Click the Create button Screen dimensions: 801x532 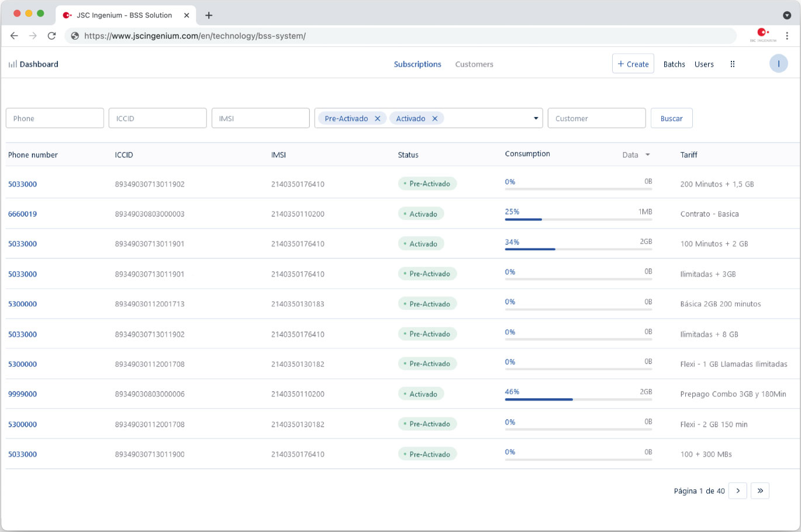click(x=633, y=64)
